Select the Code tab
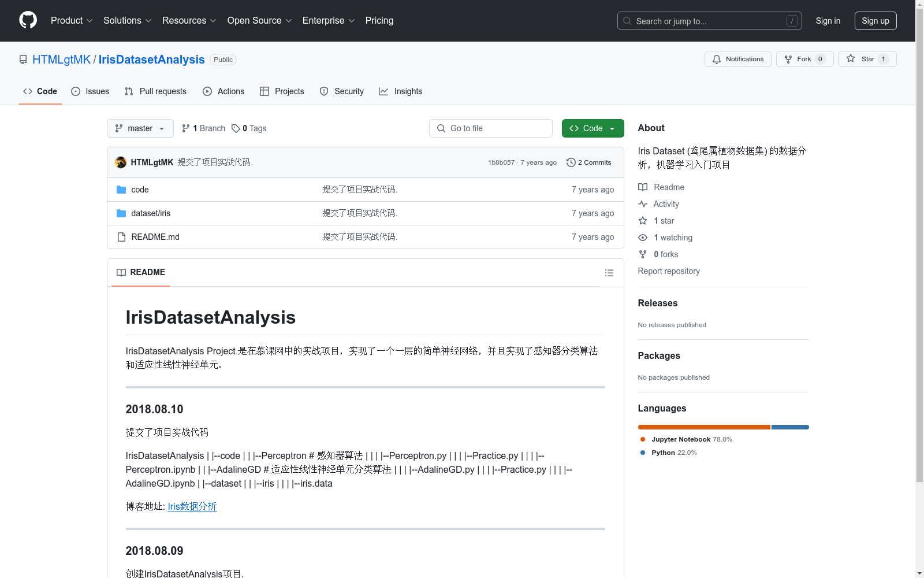924x578 pixels. (40, 91)
